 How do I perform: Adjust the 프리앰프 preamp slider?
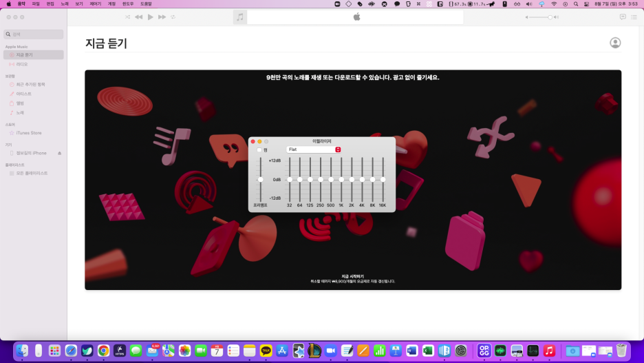260,180
